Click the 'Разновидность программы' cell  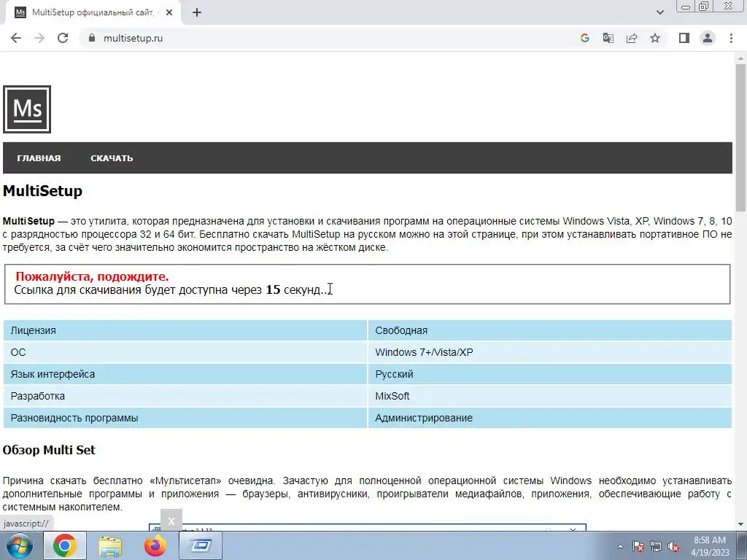(x=185, y=418)
